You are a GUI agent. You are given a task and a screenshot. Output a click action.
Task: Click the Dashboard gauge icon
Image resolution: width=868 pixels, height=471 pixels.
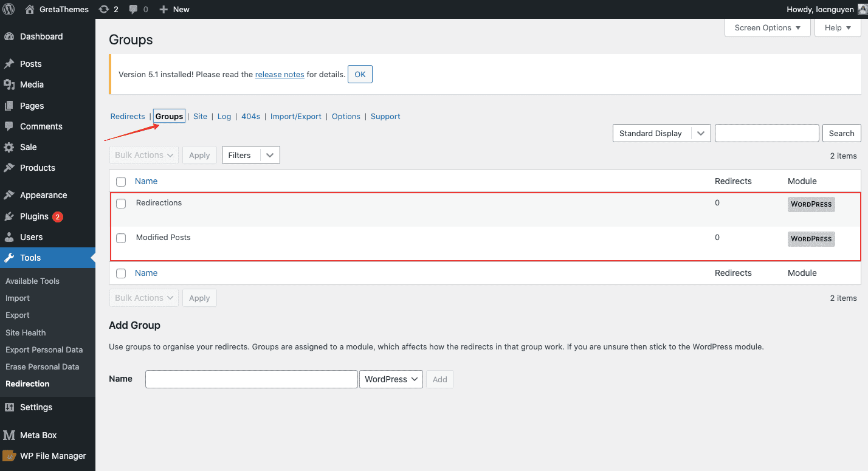pos(9,36)
